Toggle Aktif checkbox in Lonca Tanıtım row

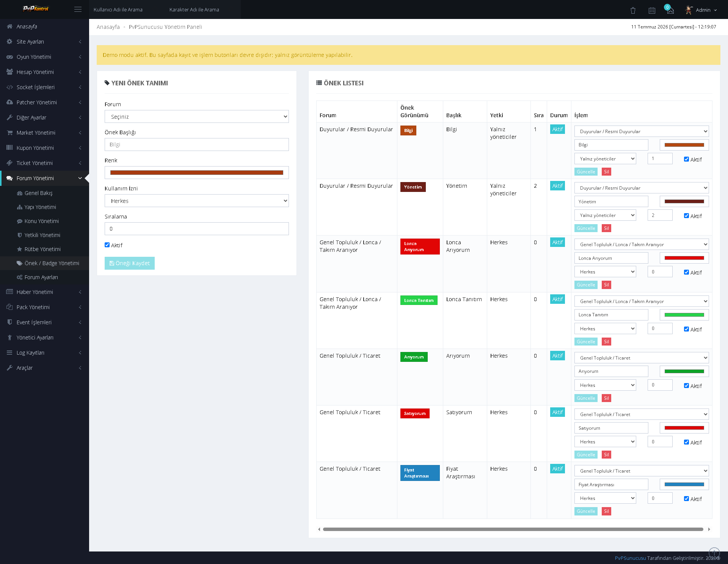686,329
